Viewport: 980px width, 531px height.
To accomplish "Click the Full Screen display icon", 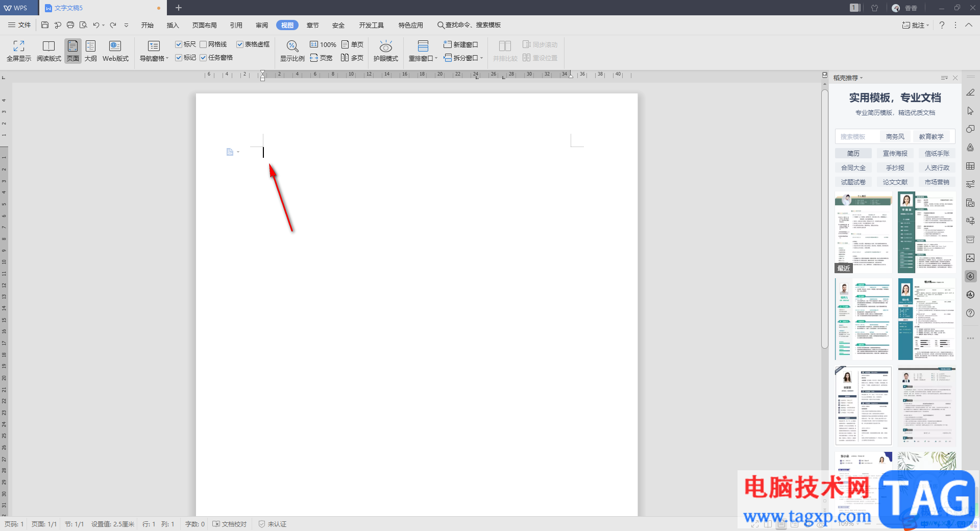I will click(x=19, y=46).
